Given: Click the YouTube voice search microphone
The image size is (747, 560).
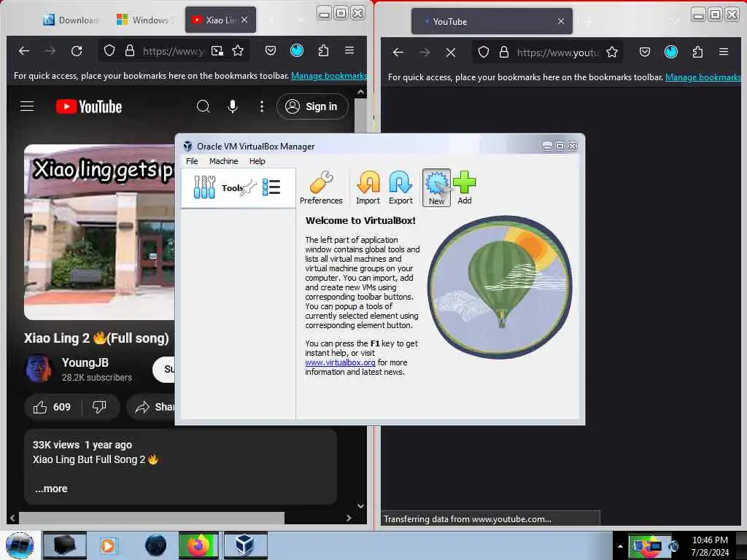Looking at the screenshot, I should (233, 106).
